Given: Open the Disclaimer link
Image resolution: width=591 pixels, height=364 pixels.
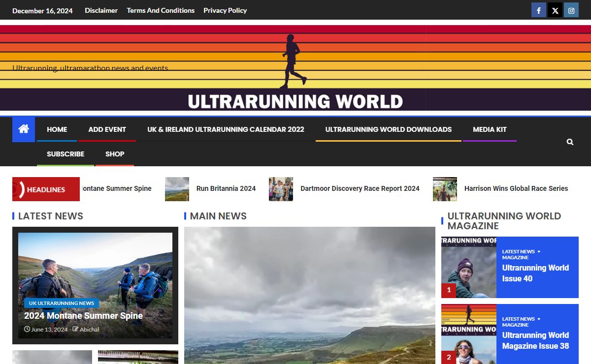Looking at the screenshot, I should [x=101, y=10].
